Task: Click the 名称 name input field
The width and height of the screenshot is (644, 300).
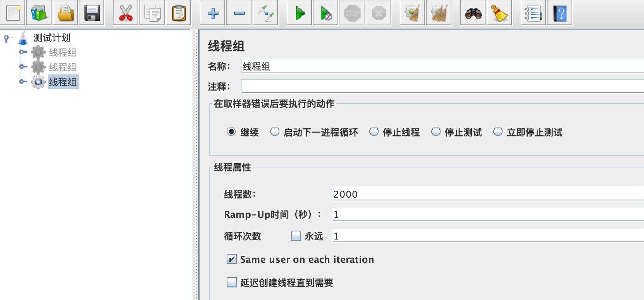Action: coord(442,66)
